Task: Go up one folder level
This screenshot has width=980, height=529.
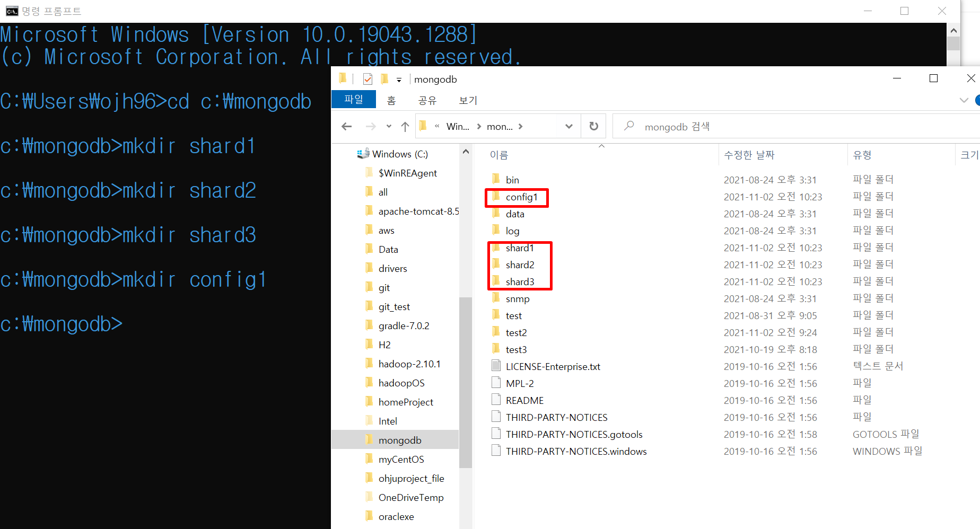Action: [x=405, y=126]
